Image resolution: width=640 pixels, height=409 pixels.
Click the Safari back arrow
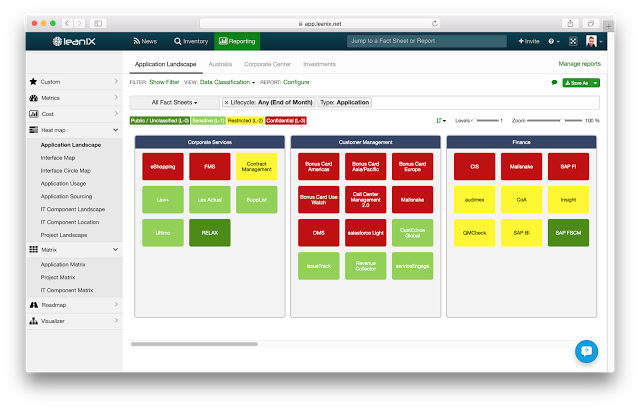67,23
